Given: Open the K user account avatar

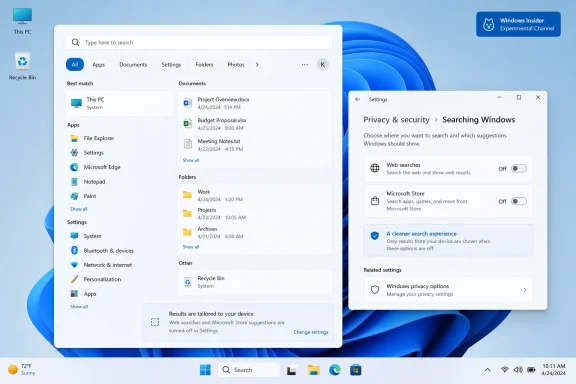Looking at the screenshot, I should (x=323, y=64).
